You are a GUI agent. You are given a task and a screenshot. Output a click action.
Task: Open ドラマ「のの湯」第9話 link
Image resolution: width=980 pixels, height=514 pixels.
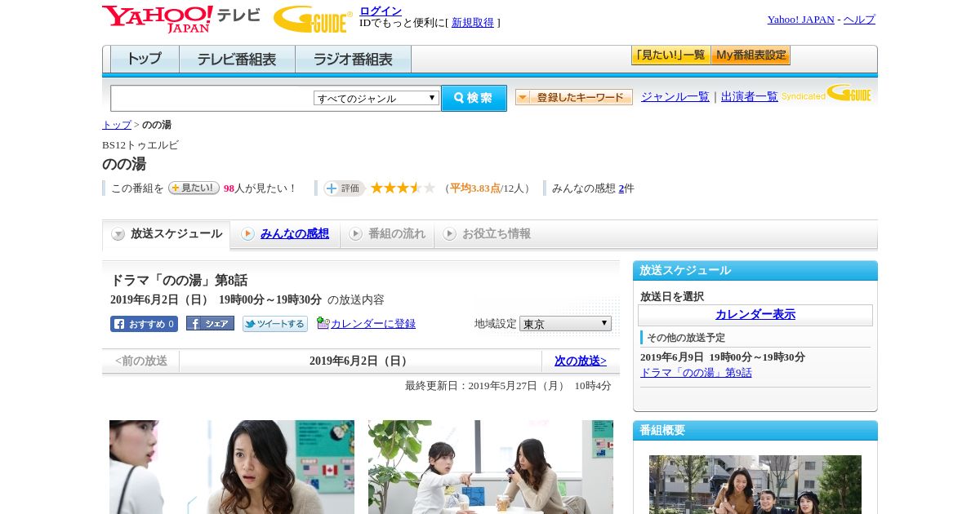(x=696, y=373)
